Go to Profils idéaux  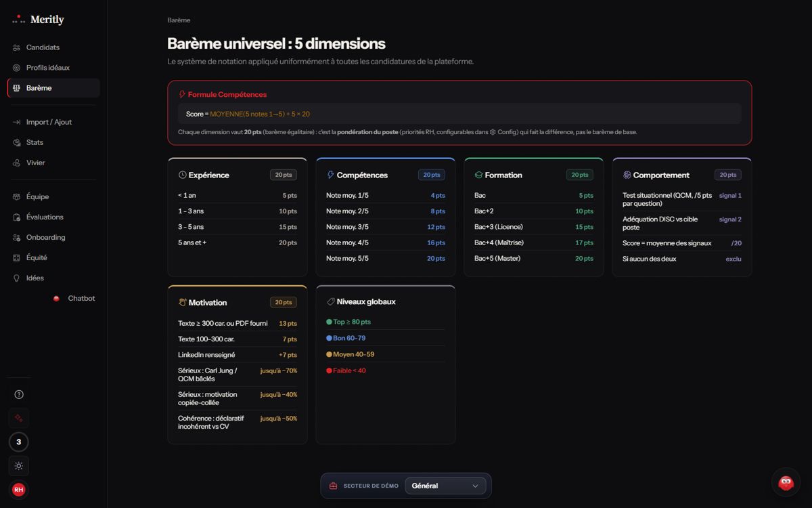pos(53,68)
